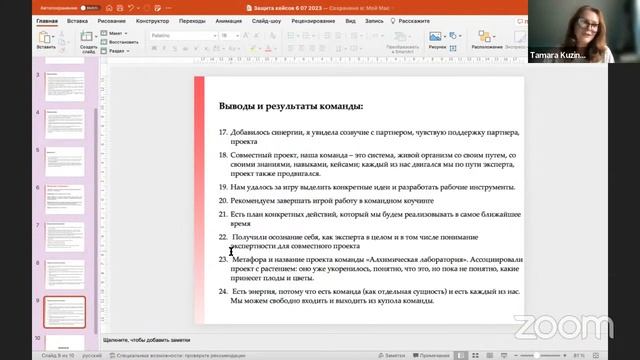Toggle Bold formatting
Screen dimensions: 640x360
(x=154, y=49)
